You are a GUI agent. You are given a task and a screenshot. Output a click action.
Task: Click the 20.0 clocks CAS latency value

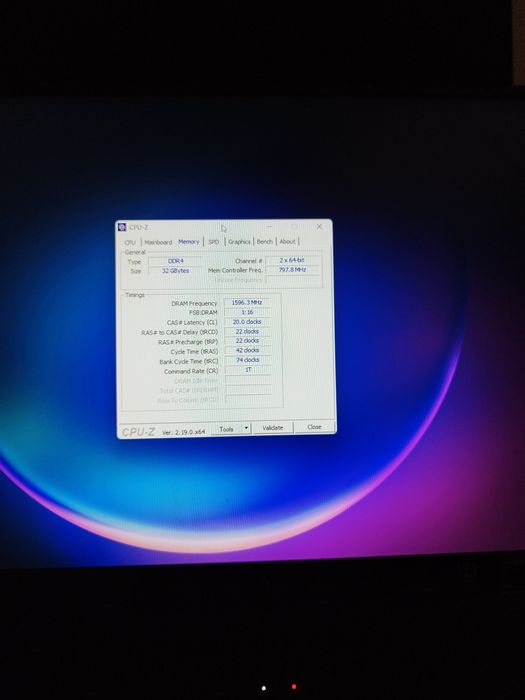point(247,322)
